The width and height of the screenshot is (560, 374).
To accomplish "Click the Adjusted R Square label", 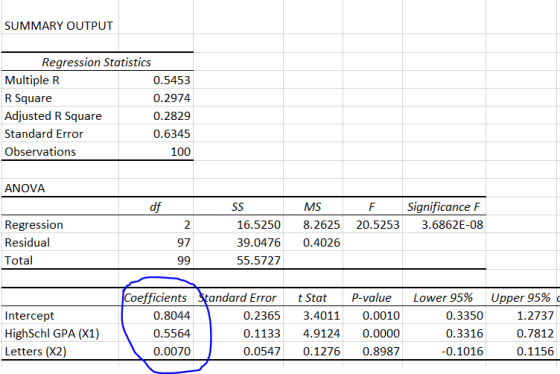I will tap(53, 116).
